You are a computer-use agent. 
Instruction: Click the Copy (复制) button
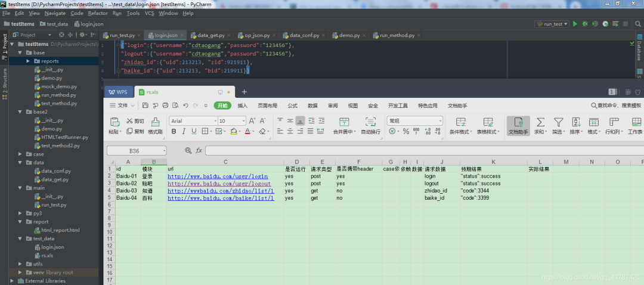pos(135,131)
